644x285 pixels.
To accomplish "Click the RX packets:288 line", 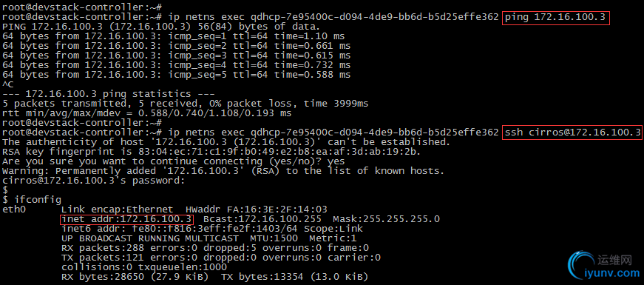I will [215, 248].
